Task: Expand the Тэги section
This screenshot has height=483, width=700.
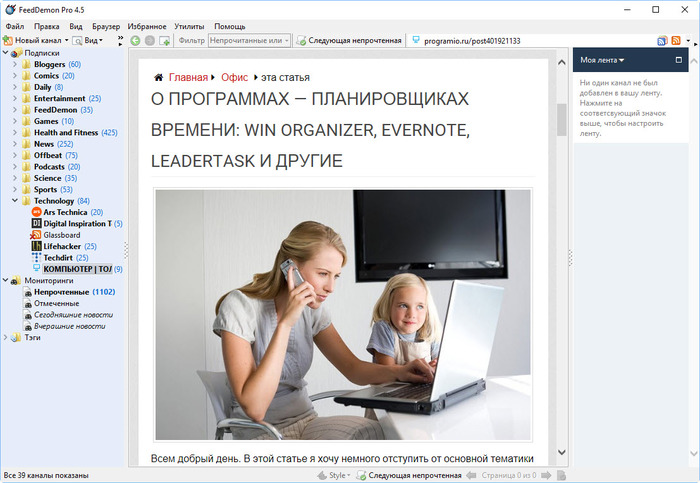Action: (x=5, y=337)
